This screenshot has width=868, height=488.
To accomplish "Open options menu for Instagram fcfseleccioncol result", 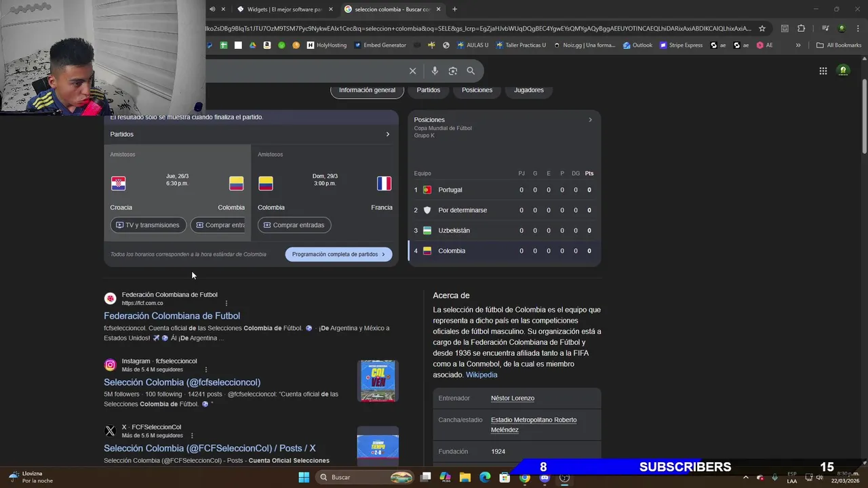I will click(206, 369).
